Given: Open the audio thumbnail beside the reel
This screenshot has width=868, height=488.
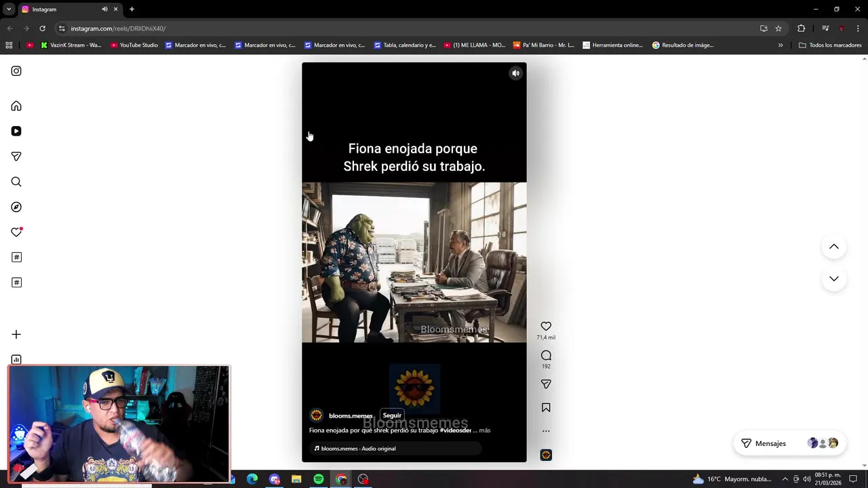Looking at the screenshot, I should pos(546,455).
